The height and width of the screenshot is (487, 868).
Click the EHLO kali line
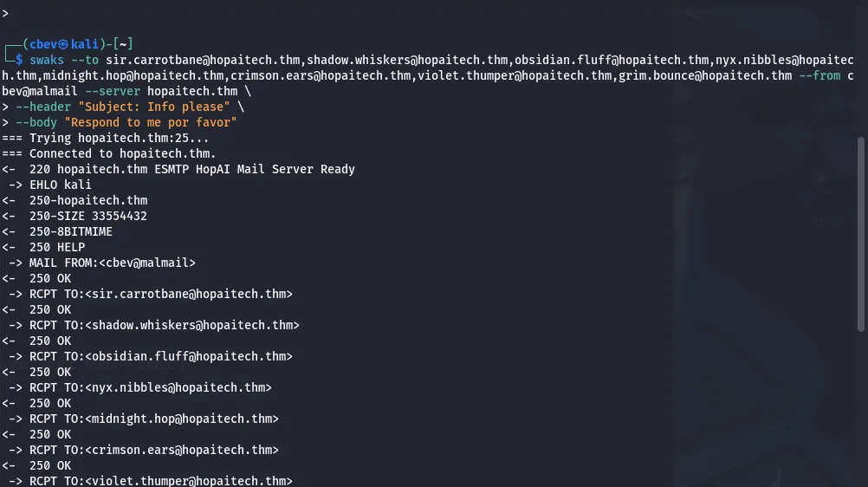click(61, 185)
